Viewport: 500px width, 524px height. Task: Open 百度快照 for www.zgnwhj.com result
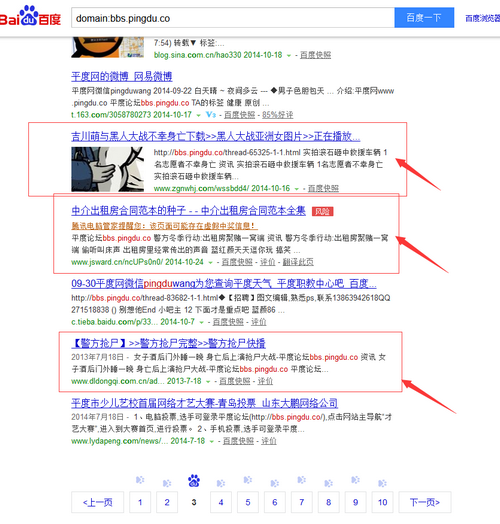323,189
